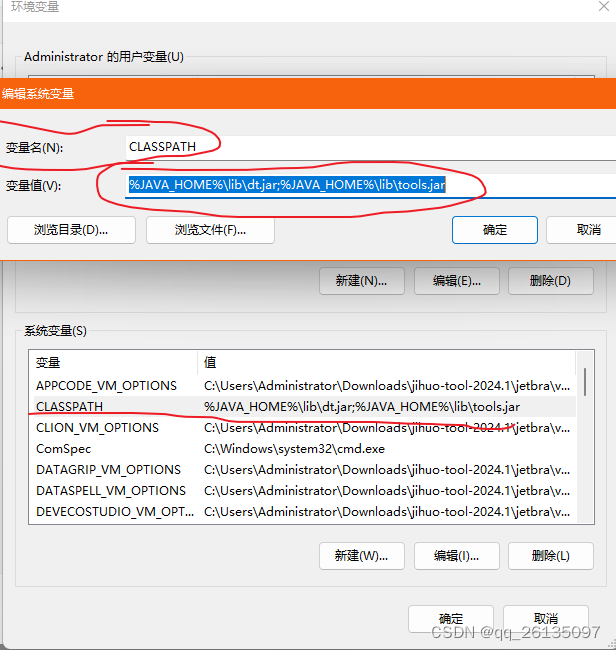
Task: Click 编辑(I)... under system variables
Action: point(456,555)
